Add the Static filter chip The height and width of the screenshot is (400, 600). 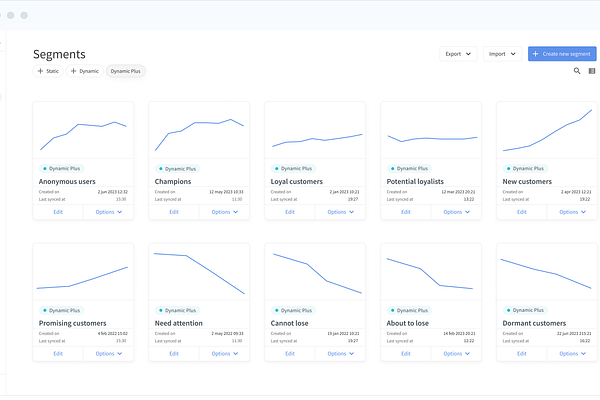pos(48,71)
